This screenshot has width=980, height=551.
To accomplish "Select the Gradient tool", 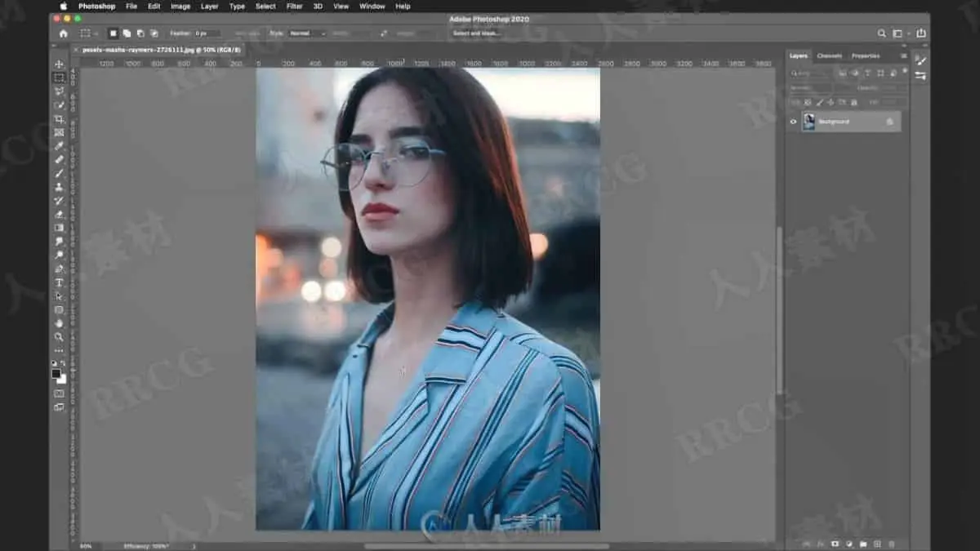I will click(59, 228).
